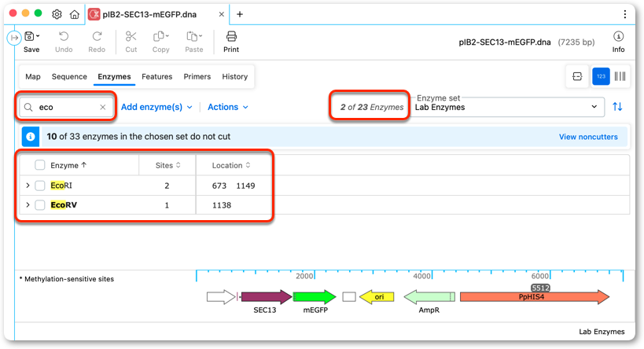This screenshot has height=349, width=644.
Task: Select the lines view button
Action: pos(620,76)
